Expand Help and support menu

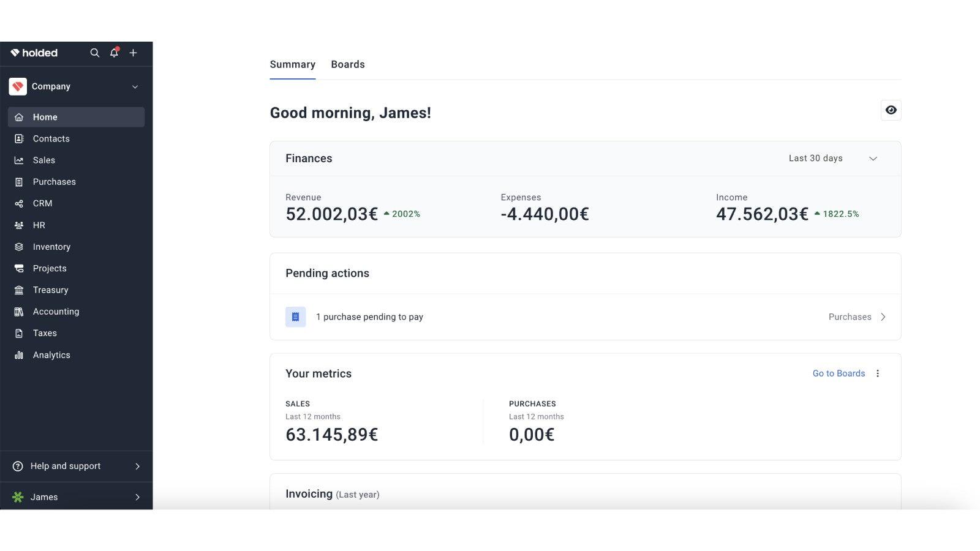tap(76, 467)
